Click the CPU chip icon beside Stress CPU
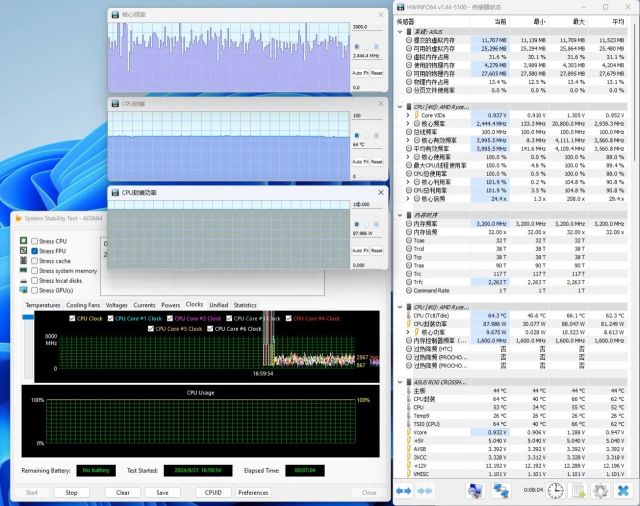The width and height of the screenshot is (640, 506). pyautogui.click(x=24, y=241)
